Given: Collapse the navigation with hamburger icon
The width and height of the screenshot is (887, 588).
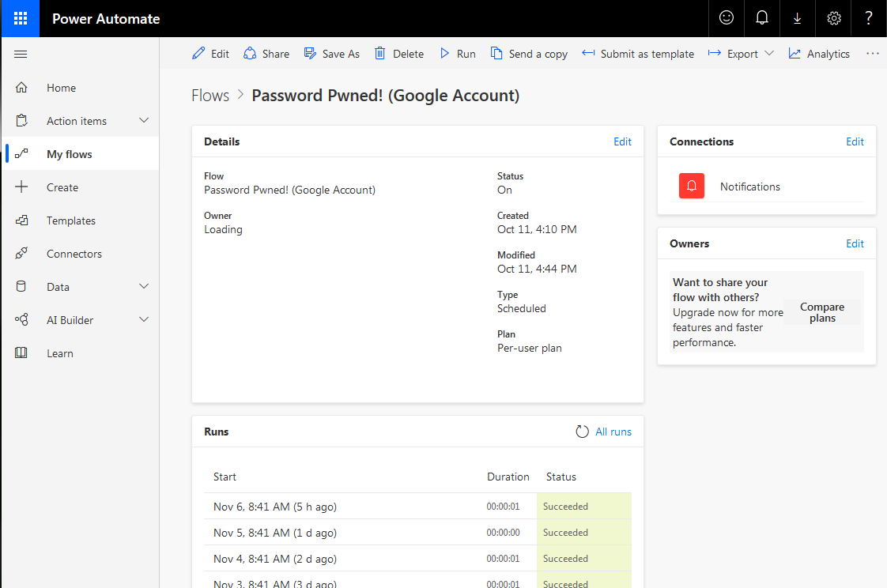Looking at the screenshot, I should click(x=21, y=55).
